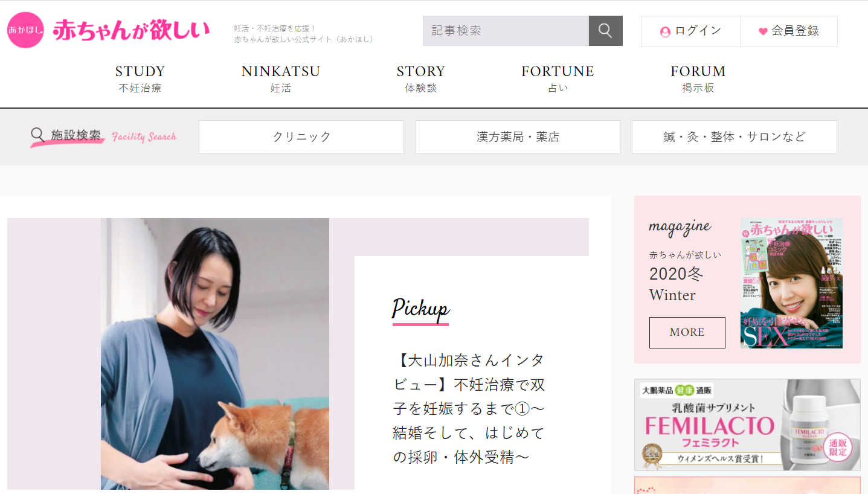Click the facility search magnifier icon

pyautogui.click(x=37, y=135)
